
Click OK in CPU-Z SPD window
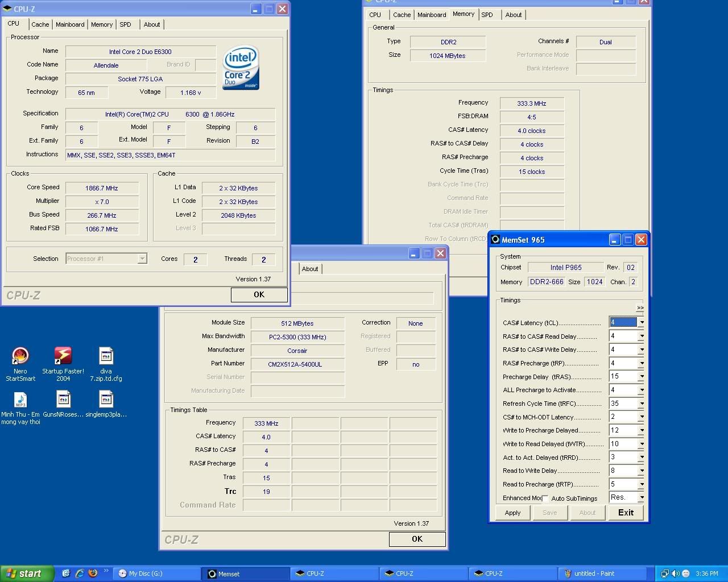click(x=417, y=539)
